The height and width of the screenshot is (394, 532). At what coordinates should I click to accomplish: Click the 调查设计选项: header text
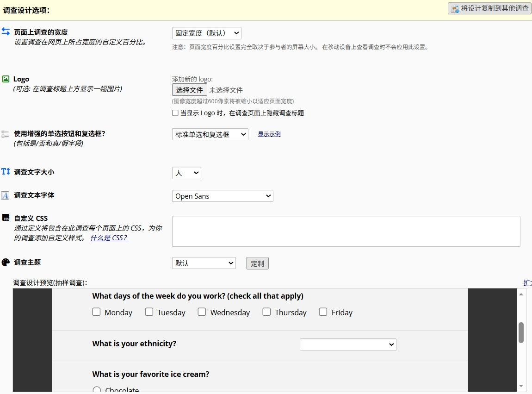(26, 10)
